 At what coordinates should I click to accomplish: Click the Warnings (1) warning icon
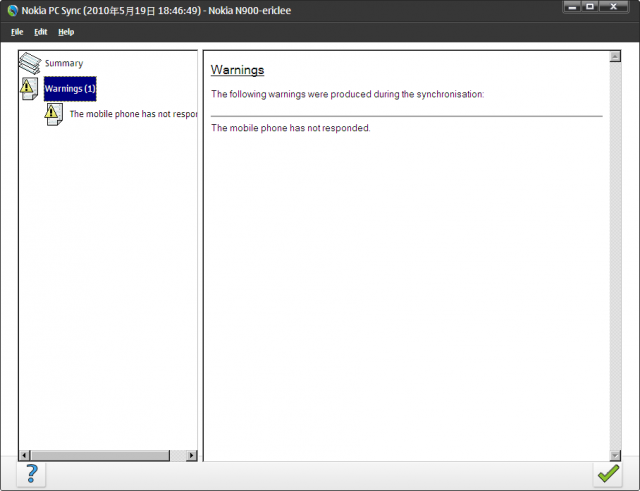coord(29,89)
